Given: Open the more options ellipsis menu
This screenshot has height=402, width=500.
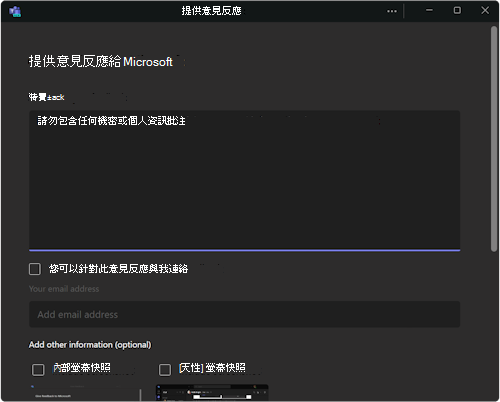Looking at the screenshot, I should (392, 11).
